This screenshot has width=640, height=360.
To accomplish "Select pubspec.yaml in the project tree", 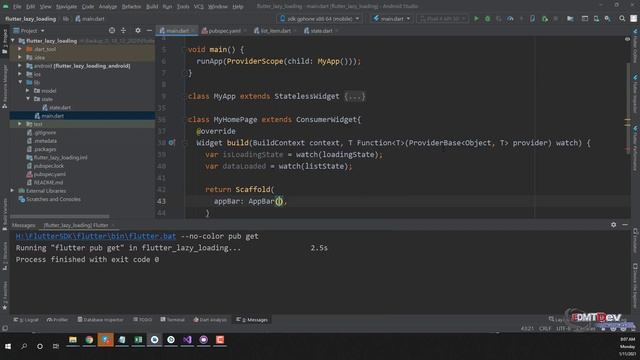I will tap(49, 174).
